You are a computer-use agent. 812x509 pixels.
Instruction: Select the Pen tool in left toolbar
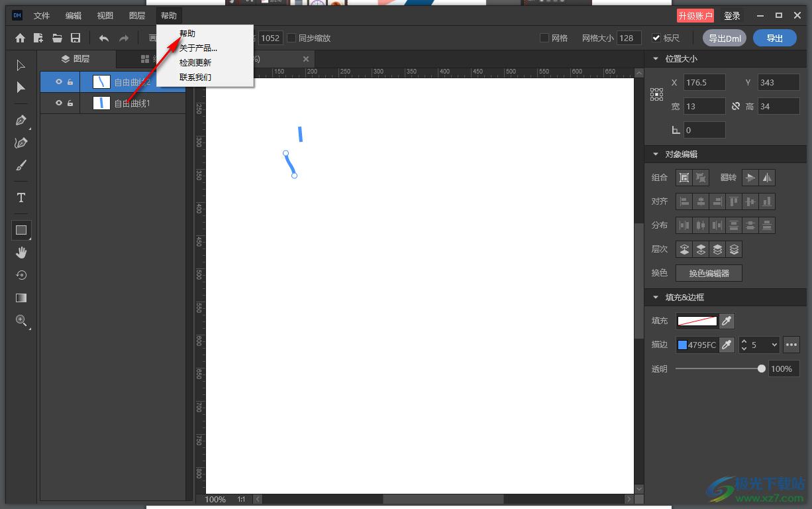[21, 121]
